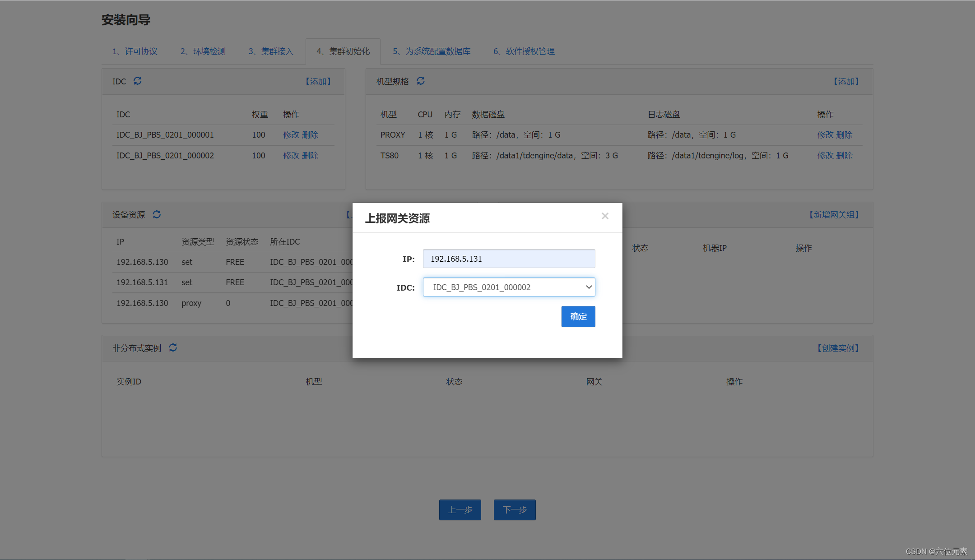This screenshot has height=560, width=975.
Task: Click 添加 link in IDC panel
Action: (x=318, y=82)
